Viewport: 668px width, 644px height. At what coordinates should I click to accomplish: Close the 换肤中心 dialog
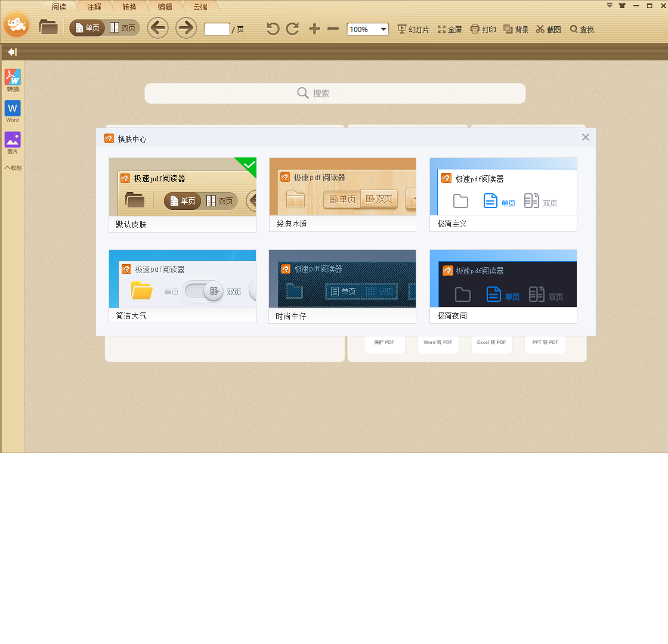[x=585, y=137]
